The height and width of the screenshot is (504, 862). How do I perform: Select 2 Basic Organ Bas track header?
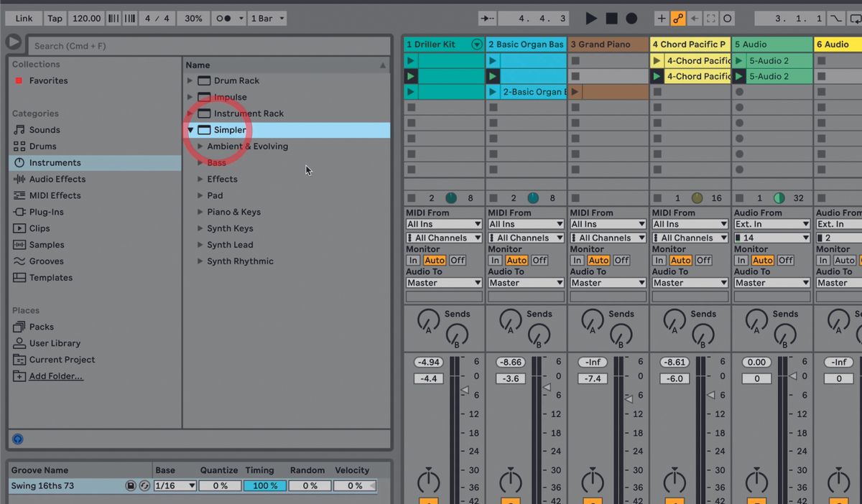coord(526,45)
